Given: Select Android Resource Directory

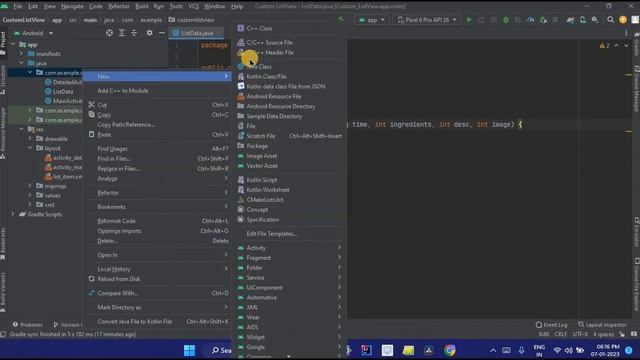Looking at the screenshot, I should tap(289, 106).
